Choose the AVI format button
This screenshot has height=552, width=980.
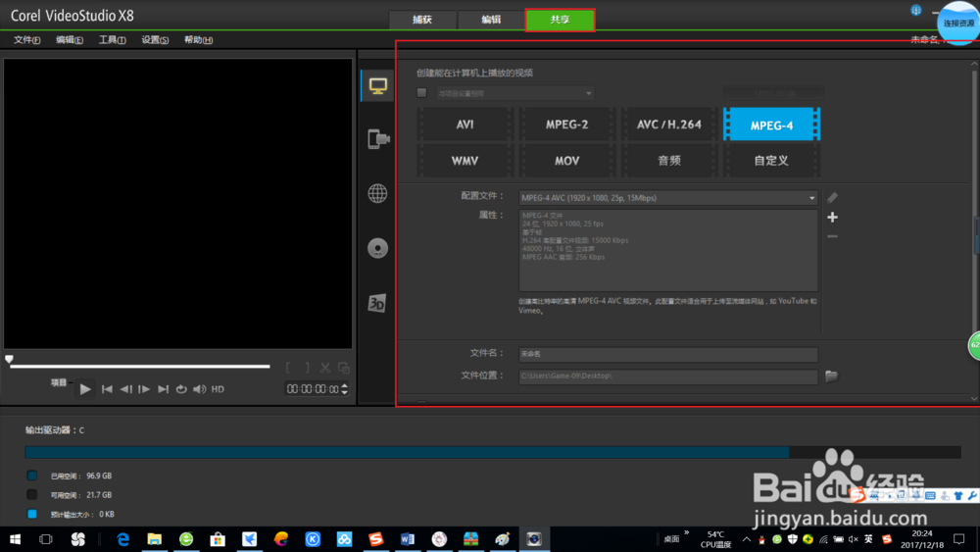coord(465,125)
